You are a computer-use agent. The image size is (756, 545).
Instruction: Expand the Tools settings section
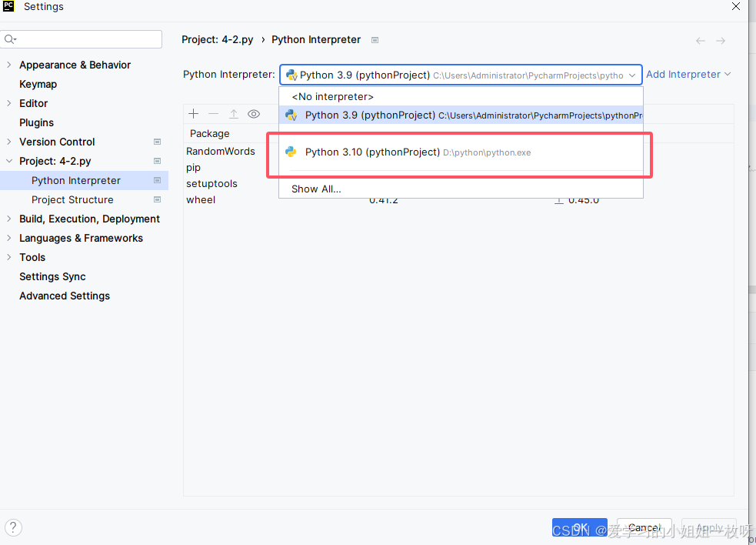click(x=8, y=258)
